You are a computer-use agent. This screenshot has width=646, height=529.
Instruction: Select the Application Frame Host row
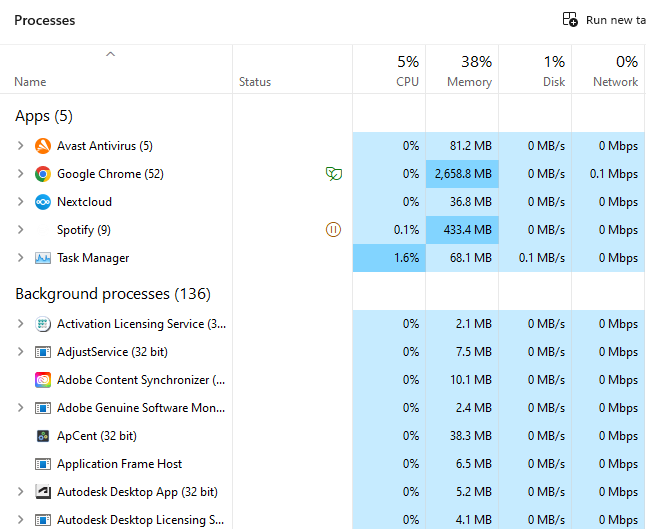tap(322, 464)
